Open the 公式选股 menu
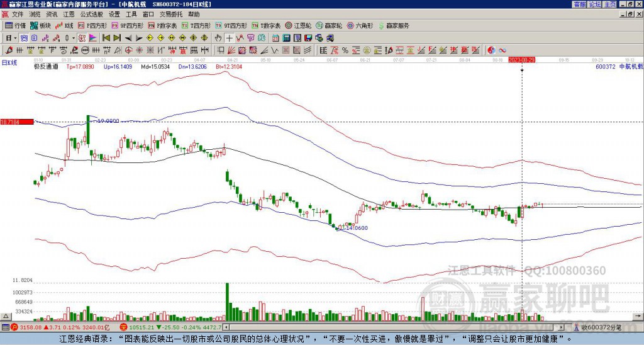 pyautogui.click(x=92, y=14)
